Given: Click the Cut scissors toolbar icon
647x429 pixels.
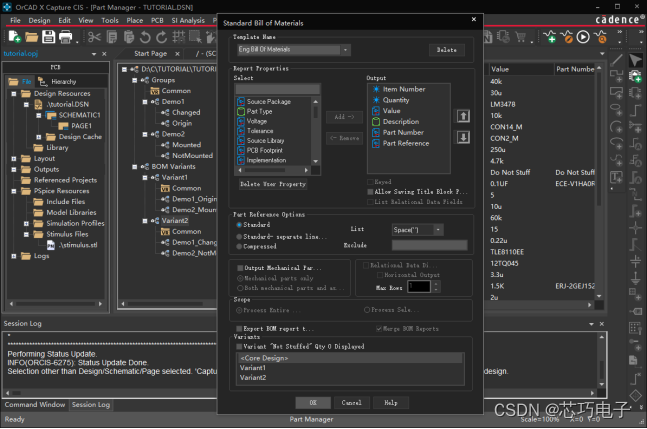Looking at the screenshot, I should 94,37.
